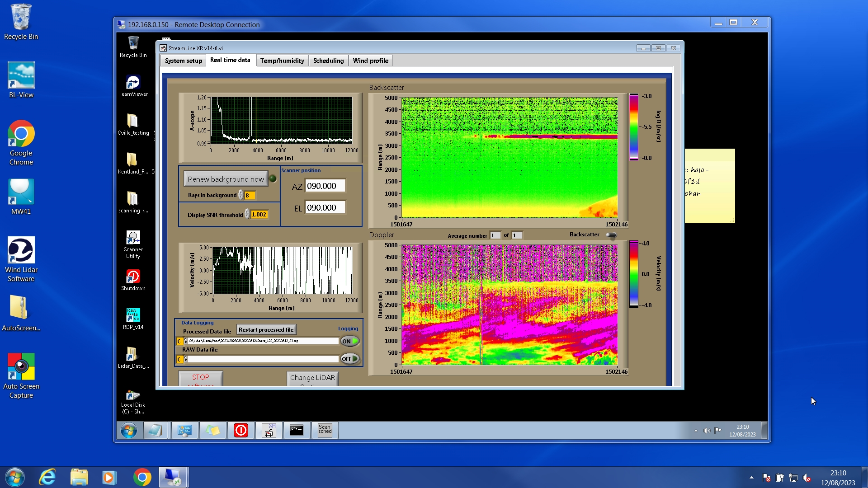Screen dimensions: 868x488
Task: Flip the Backscatter switch above Doppler plot
Action: point(611,235)
